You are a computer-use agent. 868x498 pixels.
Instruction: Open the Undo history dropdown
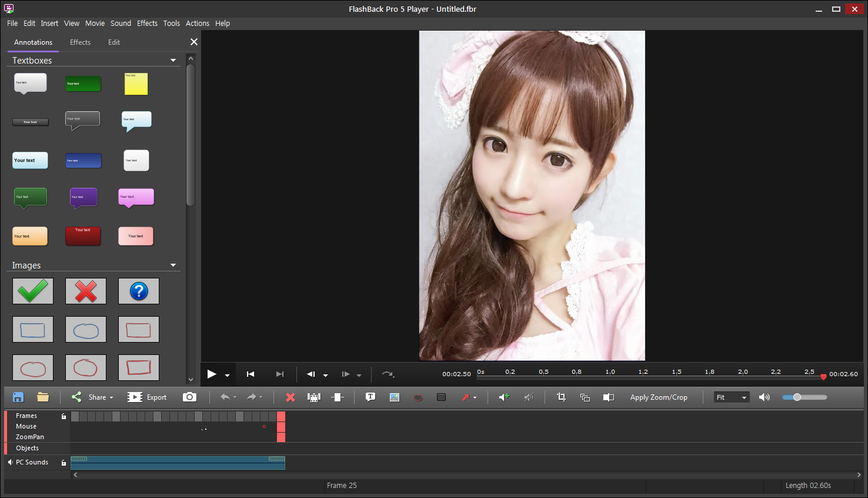coord(235,397)
